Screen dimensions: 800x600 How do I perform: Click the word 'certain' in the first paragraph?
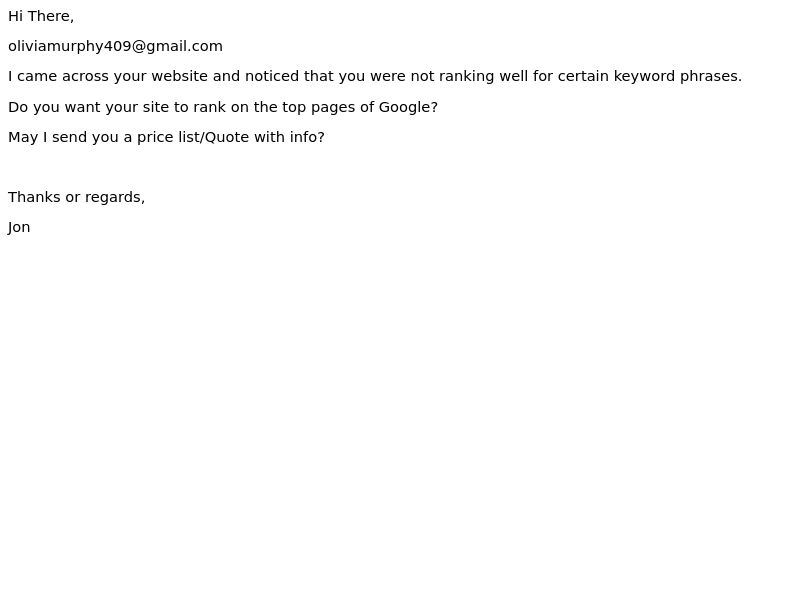click(x=583, y=76)
